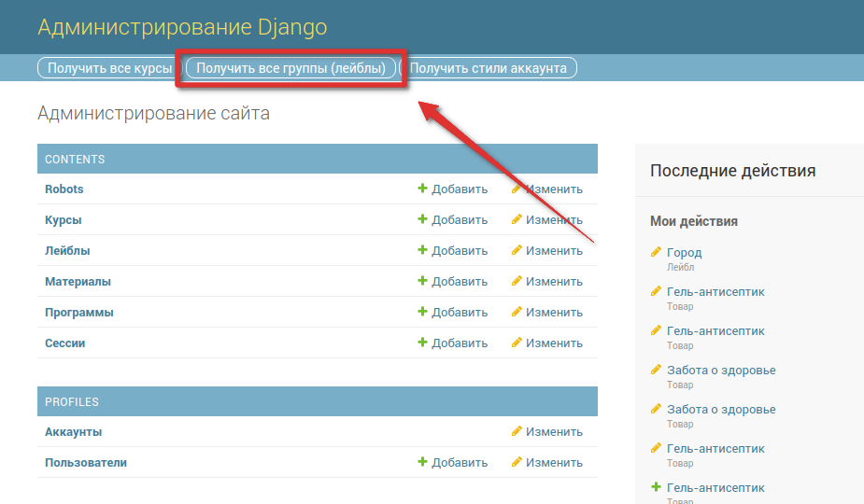Screen dimensions: 864x504
Task: Open the CONTENTS section heading
Action: [x=75, y=160]
